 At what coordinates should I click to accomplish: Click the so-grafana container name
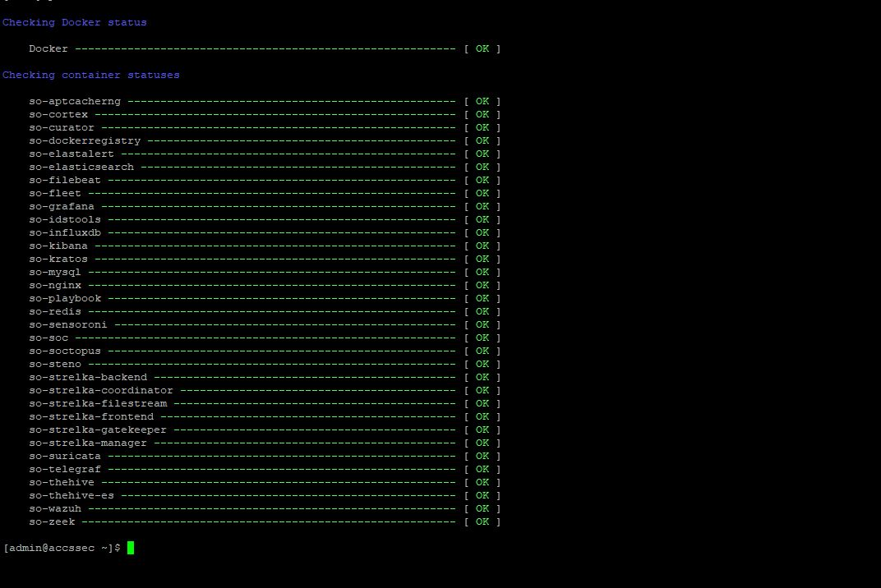pyautogui.click(x=62, y=207)
